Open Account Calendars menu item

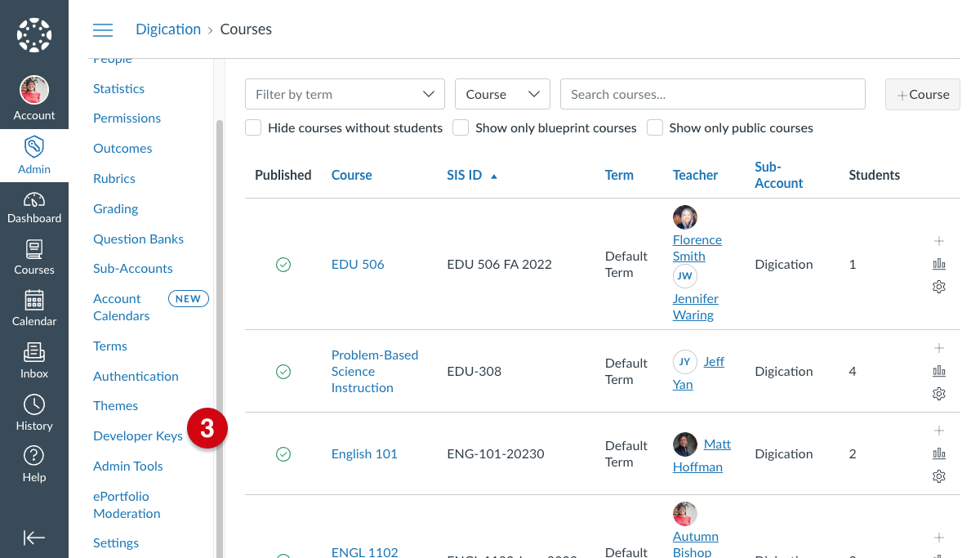122,307
